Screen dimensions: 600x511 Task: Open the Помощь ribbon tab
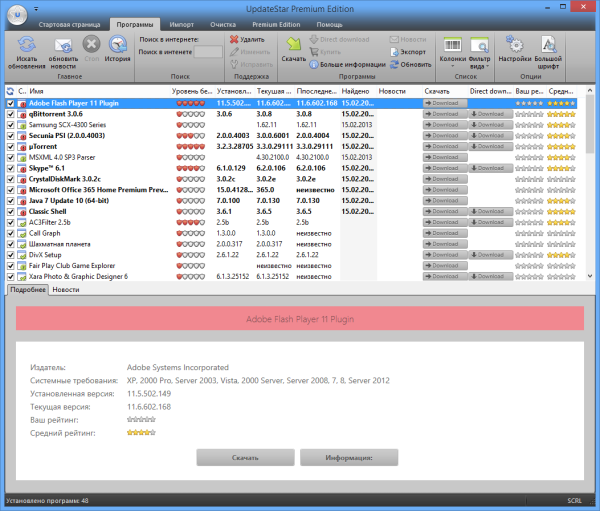[329, 24]
